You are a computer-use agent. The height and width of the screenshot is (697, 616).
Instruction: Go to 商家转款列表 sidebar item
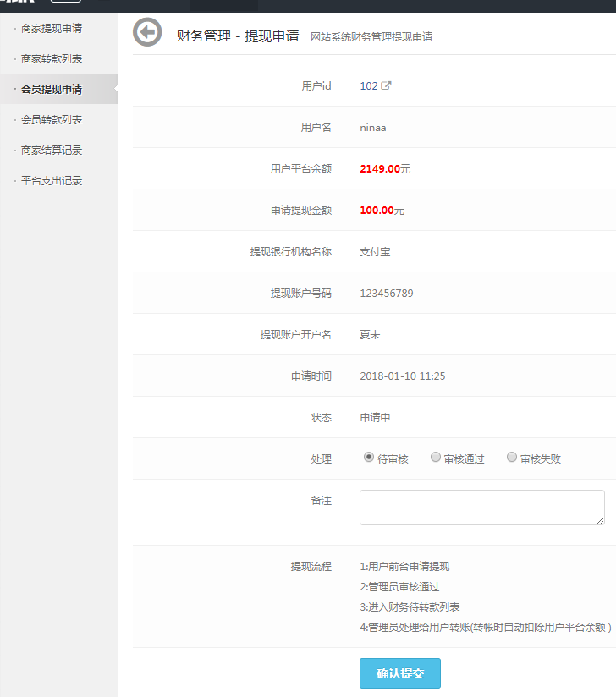point(52,59)
